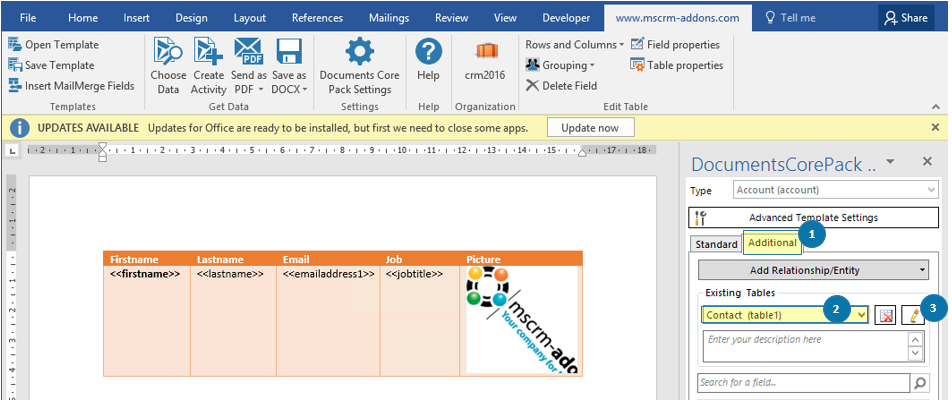Click the description box up arrow

click(915, 339)
